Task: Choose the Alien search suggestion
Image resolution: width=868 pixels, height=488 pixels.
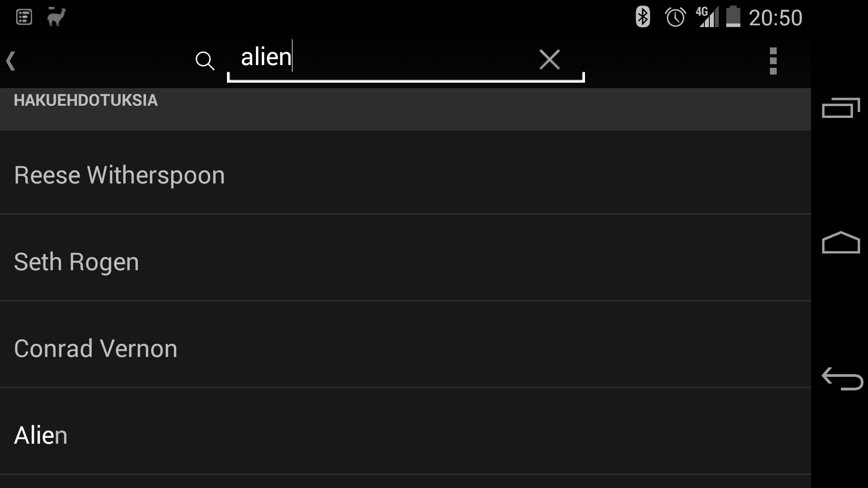Action: pyautogui.click(x=41, y=435)
